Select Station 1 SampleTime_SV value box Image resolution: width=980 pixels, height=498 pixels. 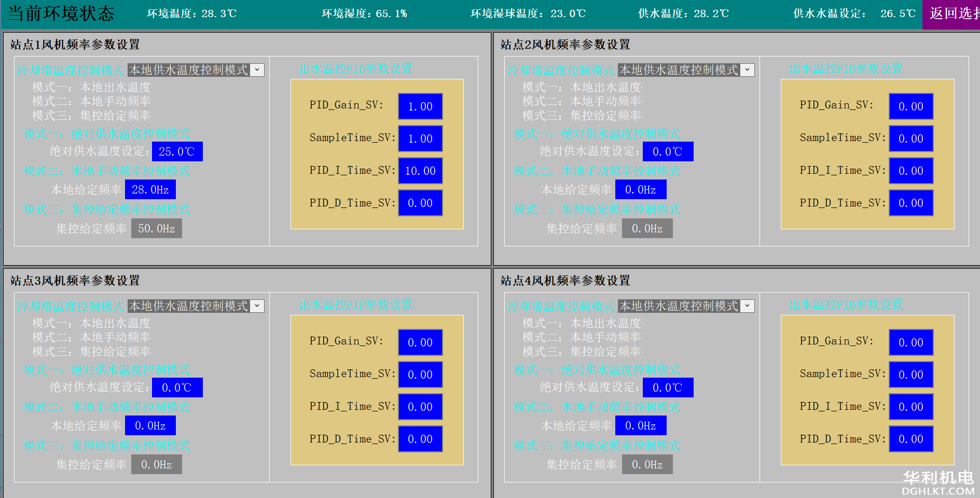tap(420, 139)
